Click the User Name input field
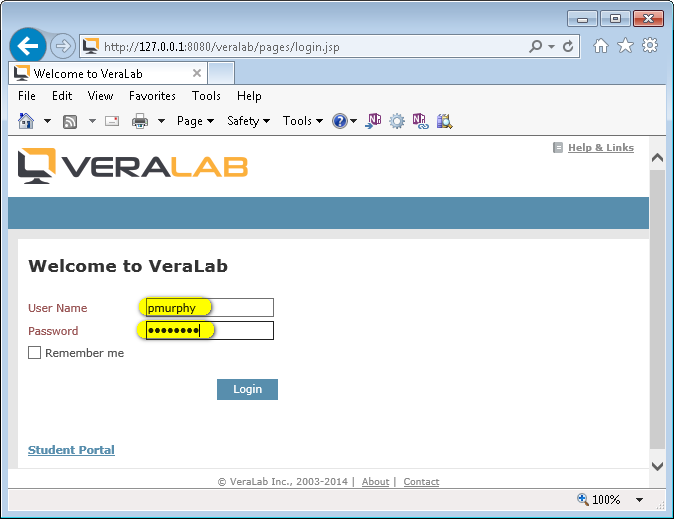This screenshot has width=674, height=519. tap(210, 307)
